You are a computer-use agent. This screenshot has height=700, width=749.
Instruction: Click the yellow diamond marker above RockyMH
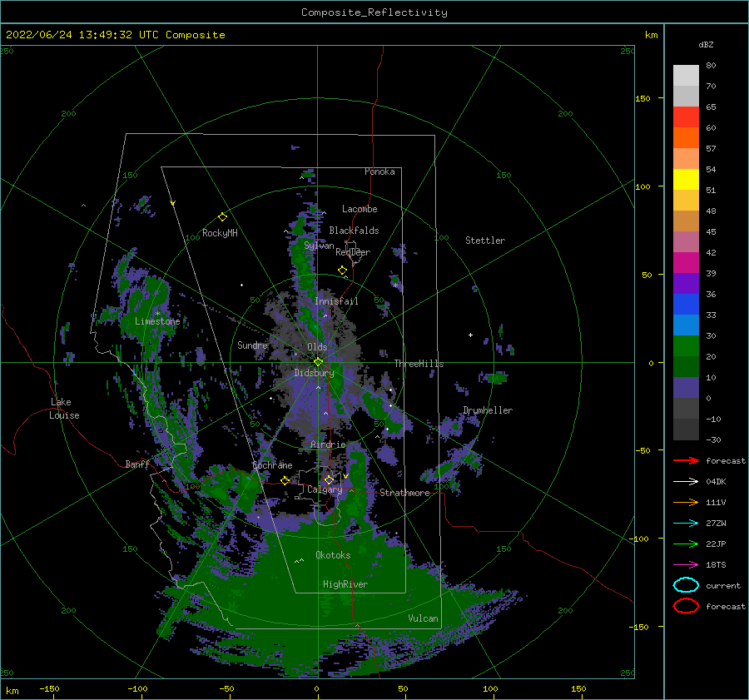[222, 217]
